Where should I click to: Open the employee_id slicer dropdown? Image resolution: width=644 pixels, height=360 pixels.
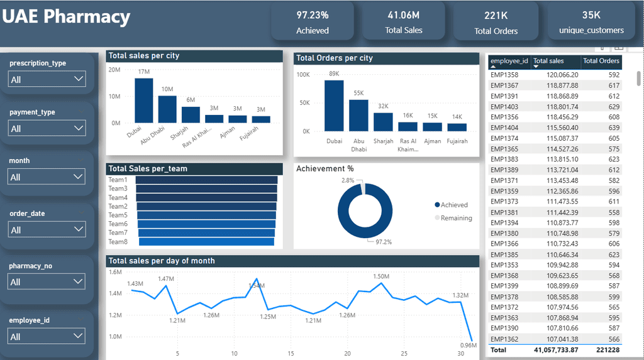[x=46, y=336]
